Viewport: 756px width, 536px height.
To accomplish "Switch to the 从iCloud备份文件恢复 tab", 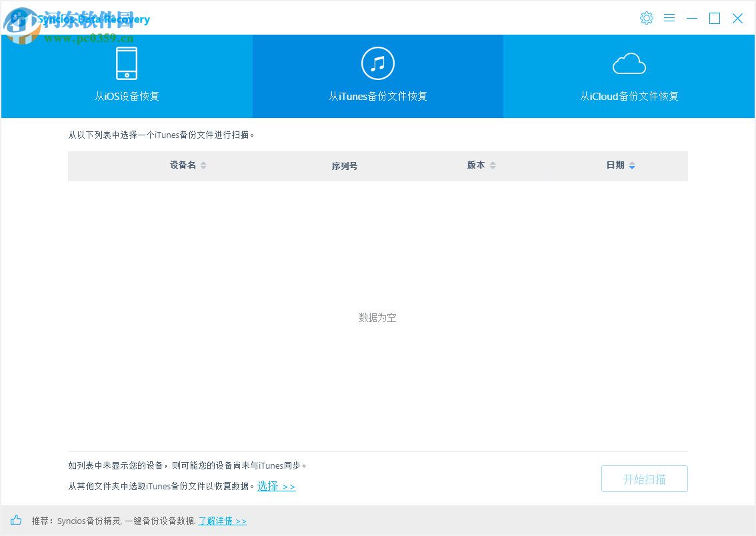I will [x=629, y=96].
